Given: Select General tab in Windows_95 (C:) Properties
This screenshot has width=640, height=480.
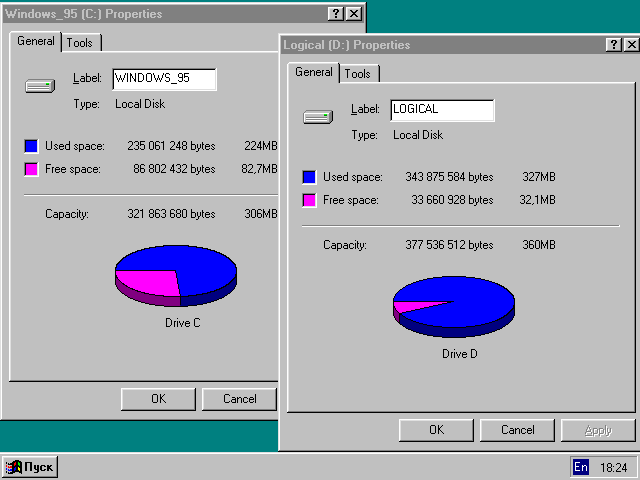Looking at the screenshot, I should click(x=36, y=41).
